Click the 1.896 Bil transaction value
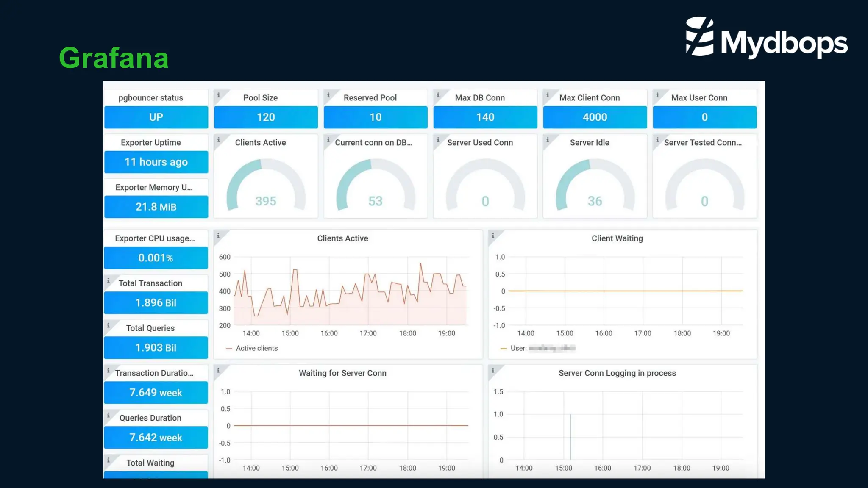Viewport: 868px width, 488px height. tap(156, 303)
